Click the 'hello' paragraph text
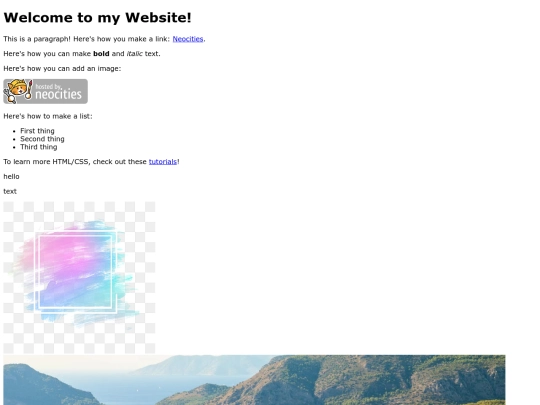 (11, 176)
